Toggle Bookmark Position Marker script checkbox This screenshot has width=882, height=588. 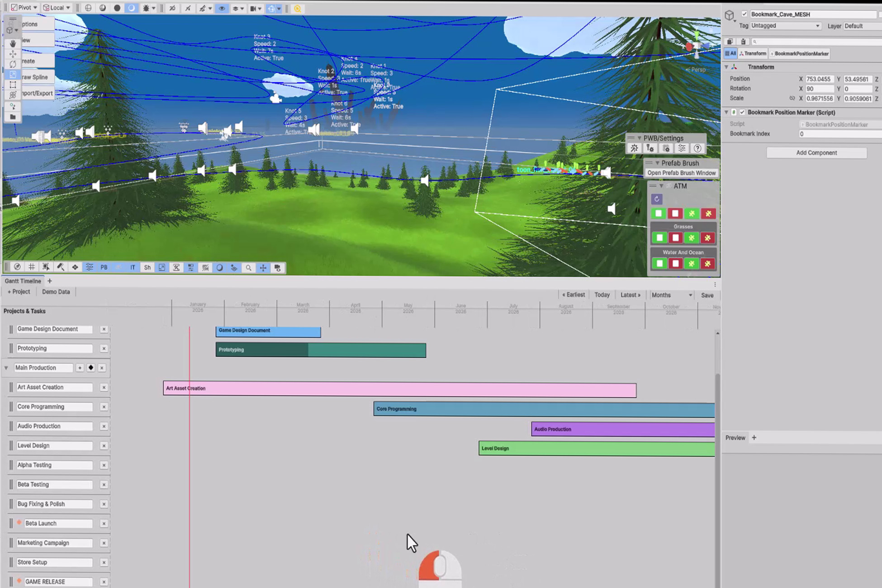(x=742, y=112)
